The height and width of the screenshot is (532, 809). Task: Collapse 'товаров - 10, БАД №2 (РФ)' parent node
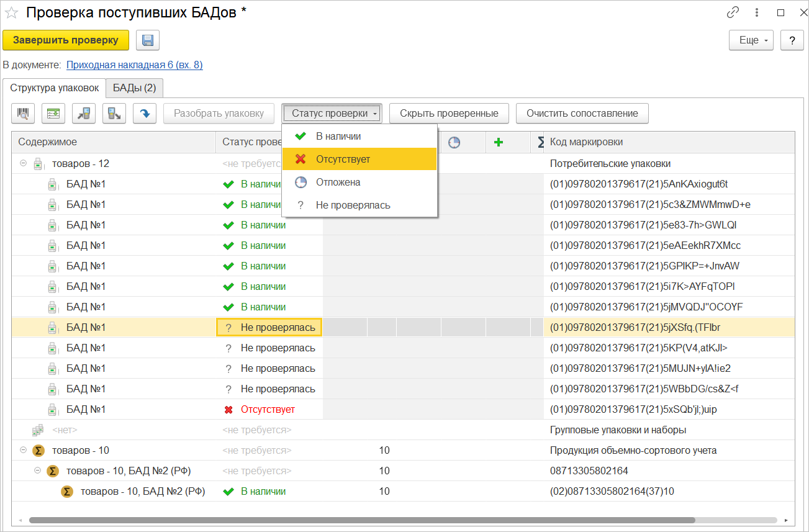pos(37,471)
